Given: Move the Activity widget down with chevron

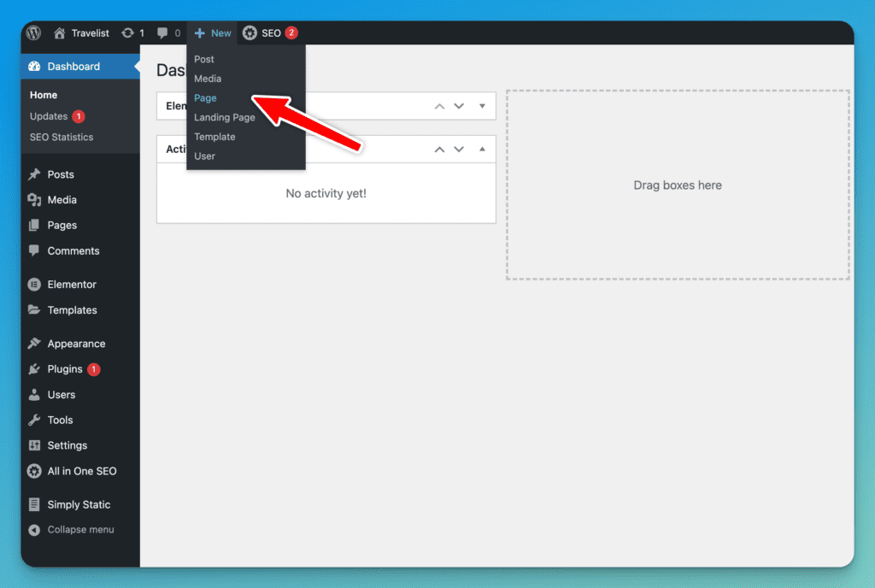Looking at the screenshot, I should 459,149.
